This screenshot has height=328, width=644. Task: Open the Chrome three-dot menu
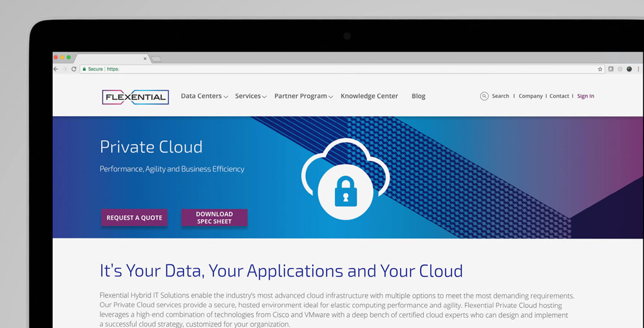tap(638, 69)
